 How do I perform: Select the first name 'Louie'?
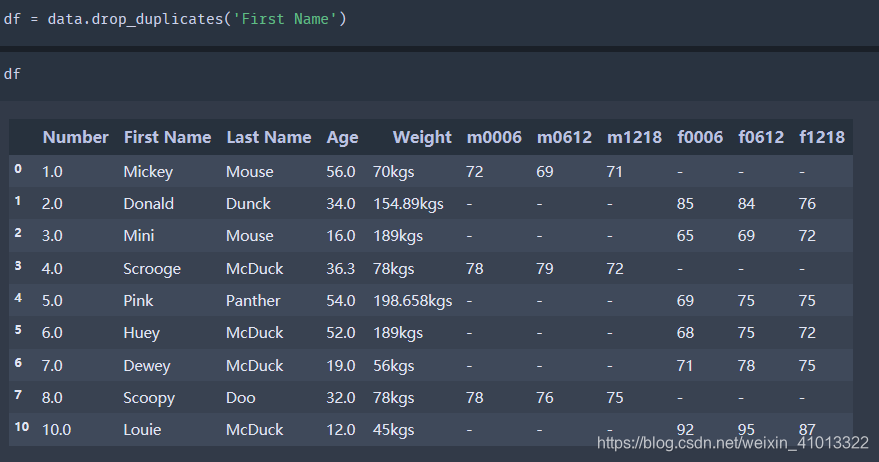pyautogui.click(x=142, y=429)
